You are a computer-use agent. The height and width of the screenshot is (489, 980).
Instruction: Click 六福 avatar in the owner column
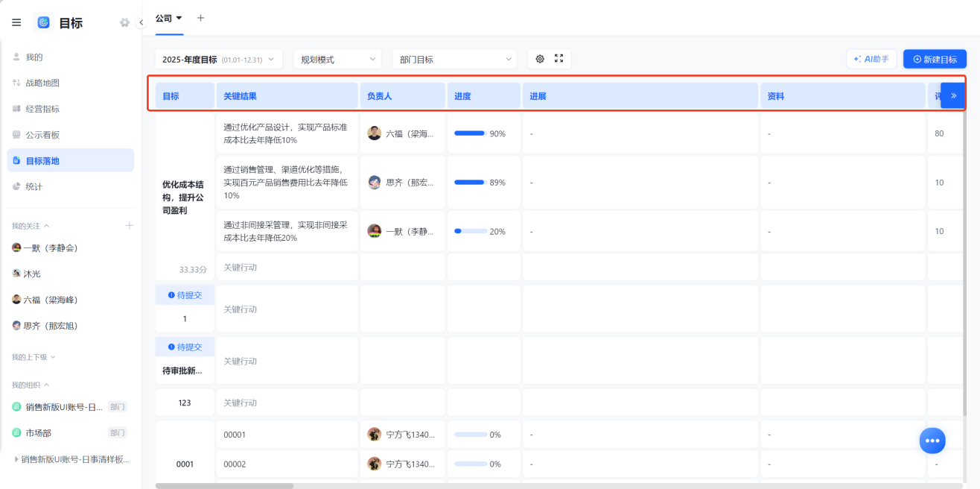coord(375,133)
